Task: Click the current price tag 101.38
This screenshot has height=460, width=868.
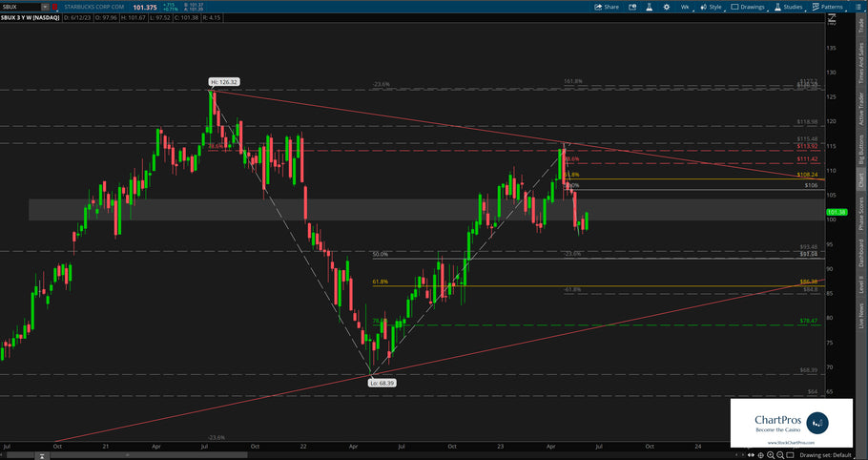Action: click(837, 212)
